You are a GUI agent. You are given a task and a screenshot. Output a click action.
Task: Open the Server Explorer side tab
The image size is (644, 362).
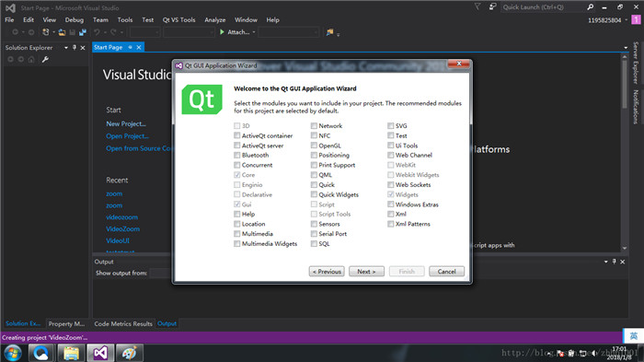(636, 62)
